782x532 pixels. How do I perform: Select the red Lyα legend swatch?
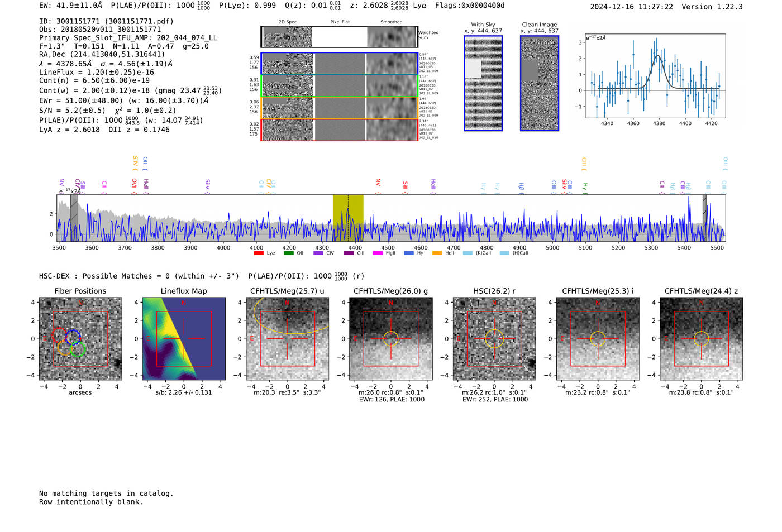(258, 253)
